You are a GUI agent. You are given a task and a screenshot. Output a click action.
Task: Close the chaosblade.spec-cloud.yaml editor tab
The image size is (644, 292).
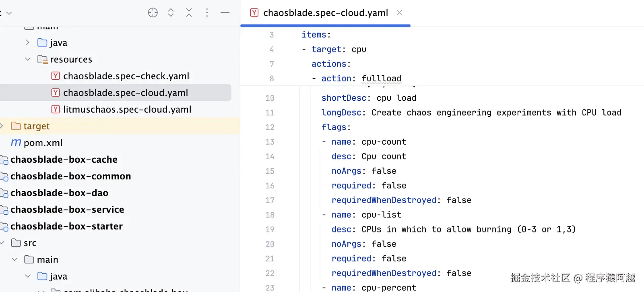coord(399,12)
